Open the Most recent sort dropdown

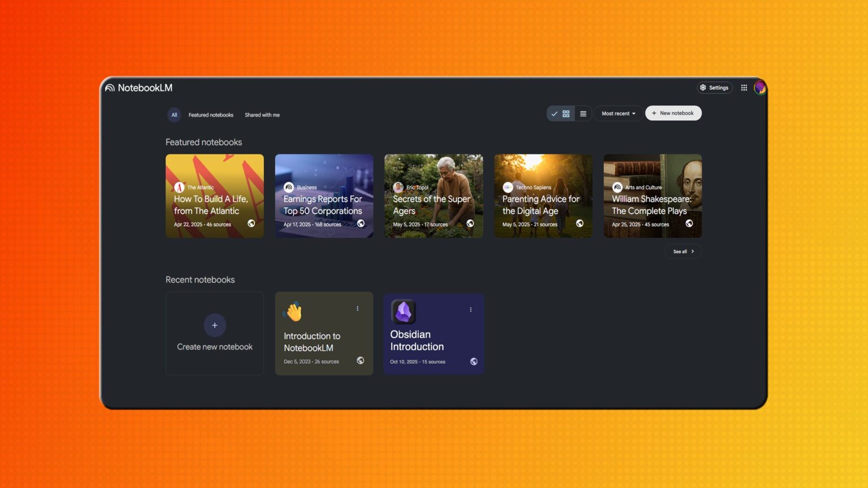coord(618,114)
